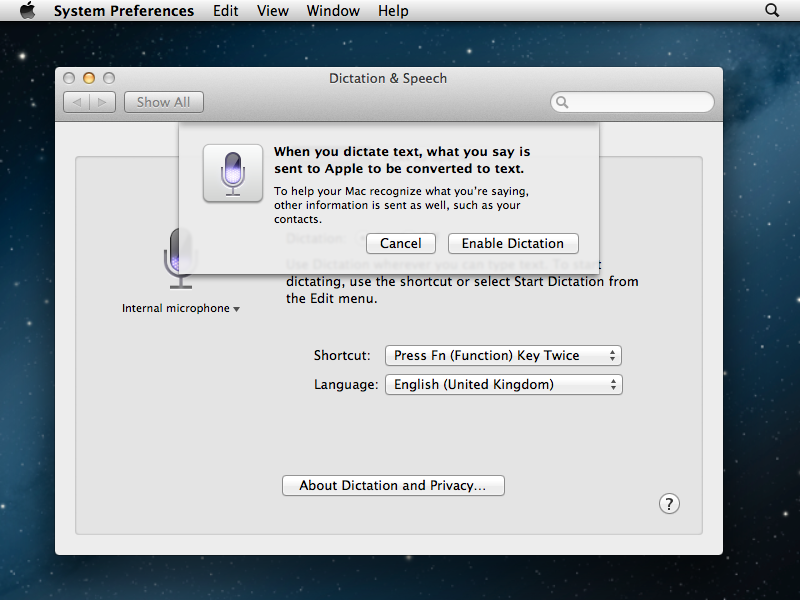Viewport: 800px width, 600px height.
Task: Open the Apple menu
Action: coord(27,11)
